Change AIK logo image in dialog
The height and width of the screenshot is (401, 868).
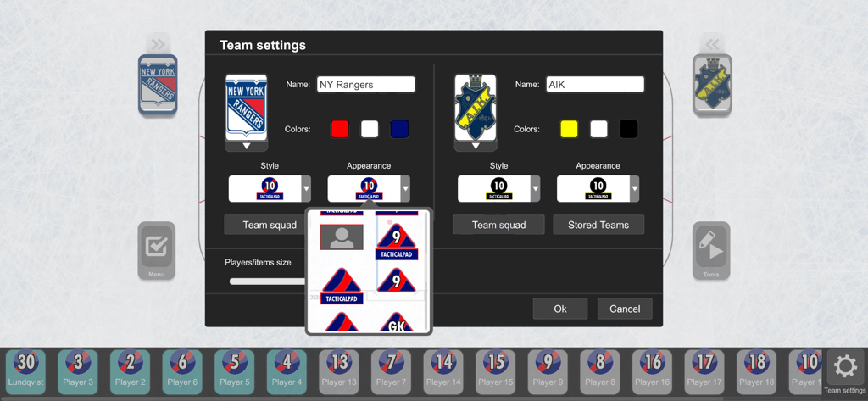[x=476, y=108]
